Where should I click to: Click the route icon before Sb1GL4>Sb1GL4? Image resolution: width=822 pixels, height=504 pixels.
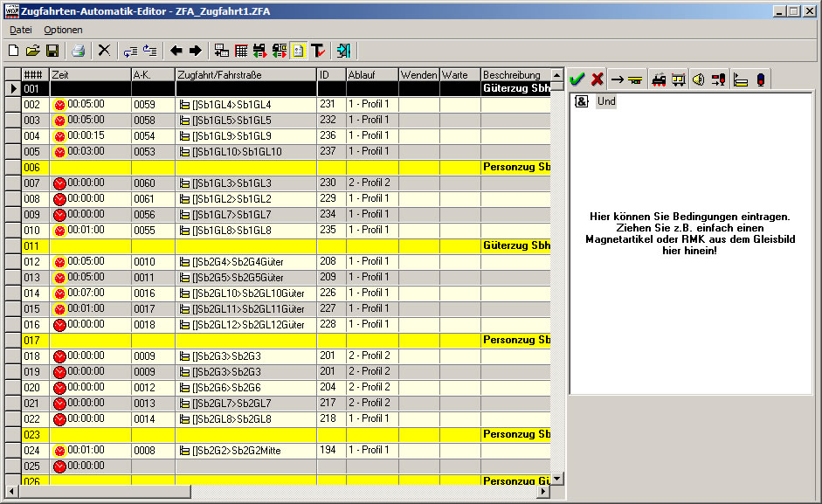click(x=184, y=105)
